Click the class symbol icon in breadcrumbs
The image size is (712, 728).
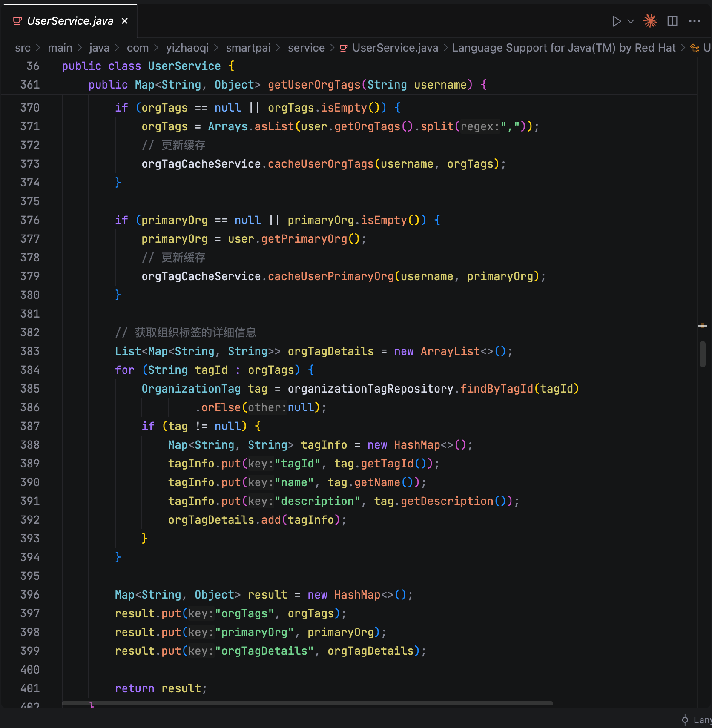point(695,48)
